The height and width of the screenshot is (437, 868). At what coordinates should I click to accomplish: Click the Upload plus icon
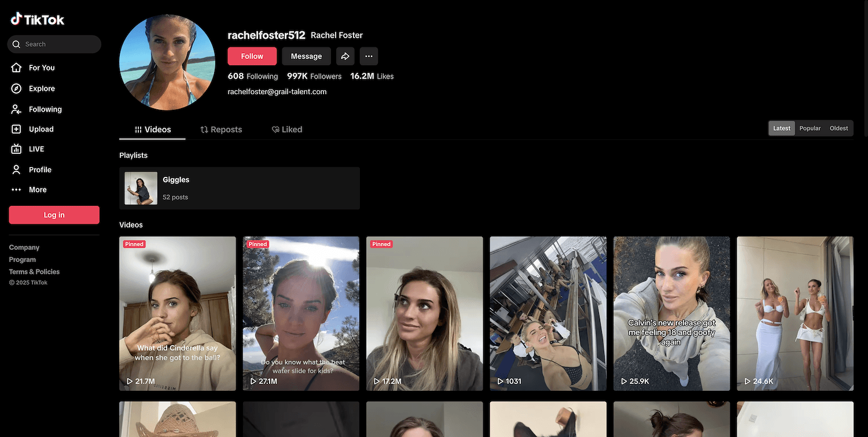(16, 129)
